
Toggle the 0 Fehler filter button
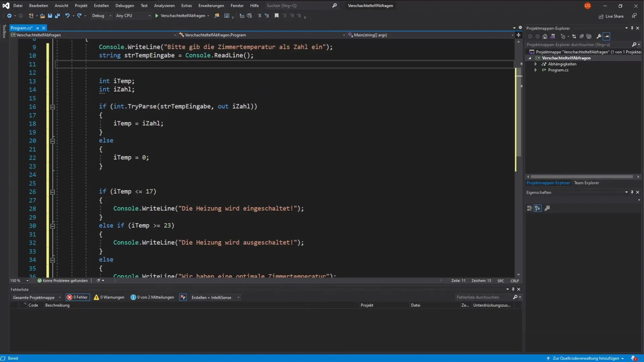(77, 298)
